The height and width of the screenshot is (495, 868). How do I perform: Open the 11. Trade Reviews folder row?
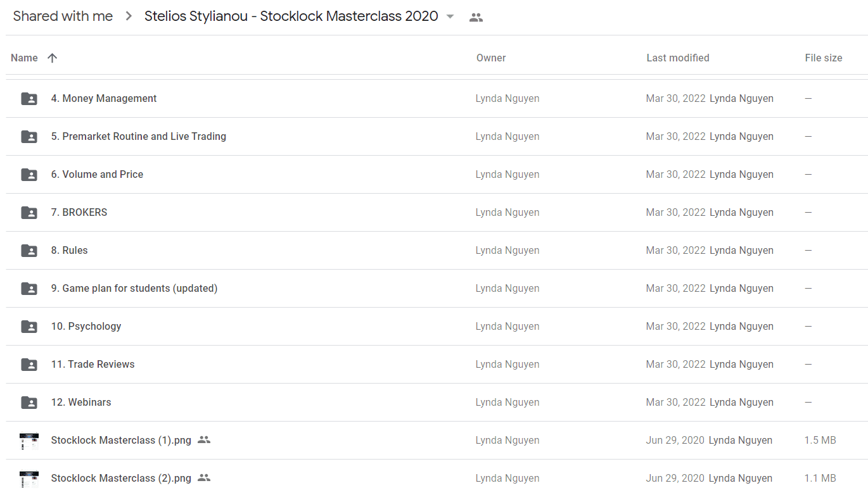437,365
